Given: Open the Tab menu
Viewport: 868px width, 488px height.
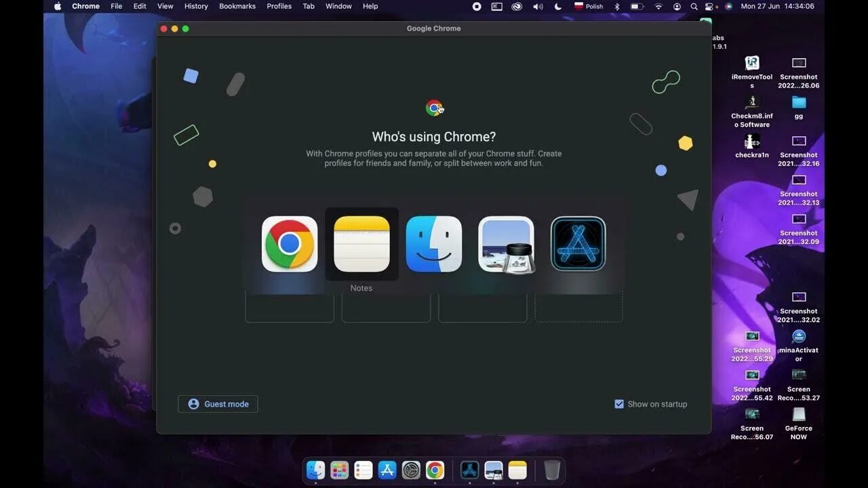Looking at the screenshot, I should (309, 6).
